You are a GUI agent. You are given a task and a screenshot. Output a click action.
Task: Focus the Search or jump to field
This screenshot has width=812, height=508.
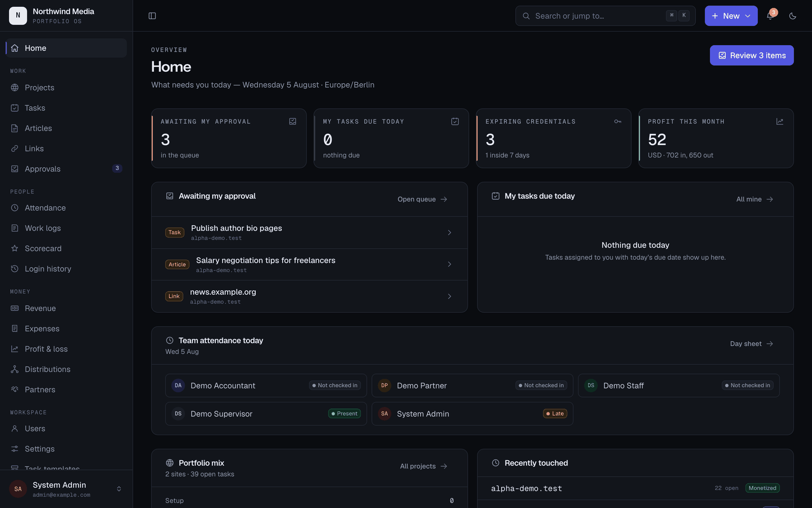[605, 16]
